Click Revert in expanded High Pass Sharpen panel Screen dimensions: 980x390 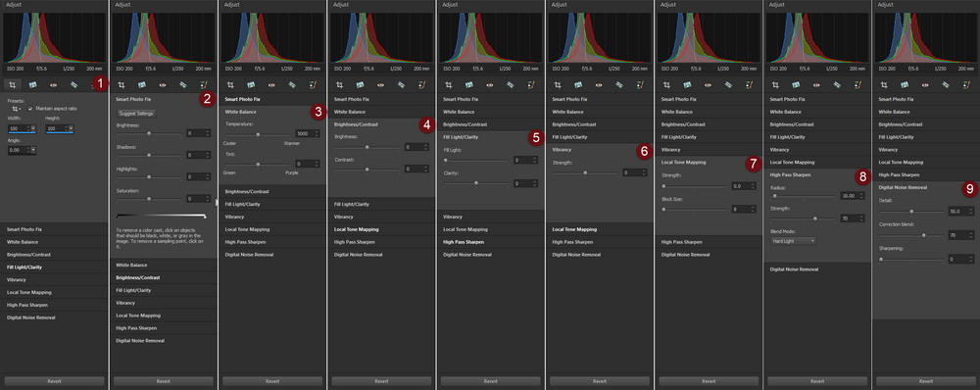(x=816, y=380)
